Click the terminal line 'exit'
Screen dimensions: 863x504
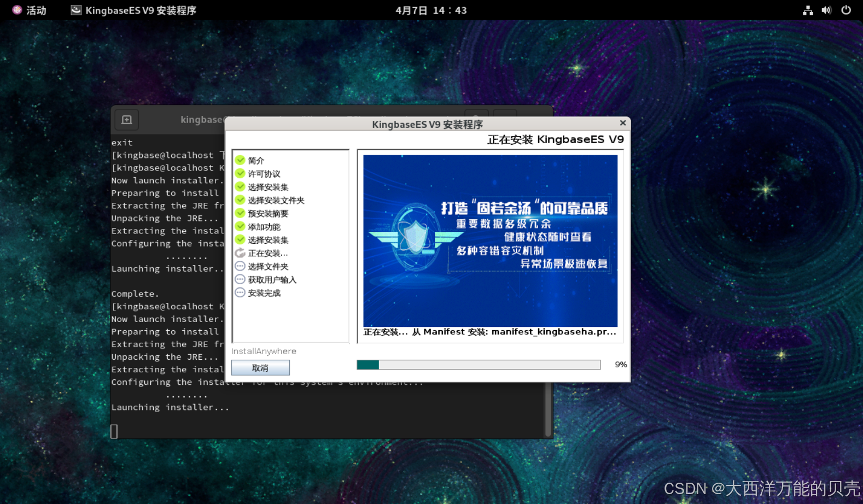122,143
